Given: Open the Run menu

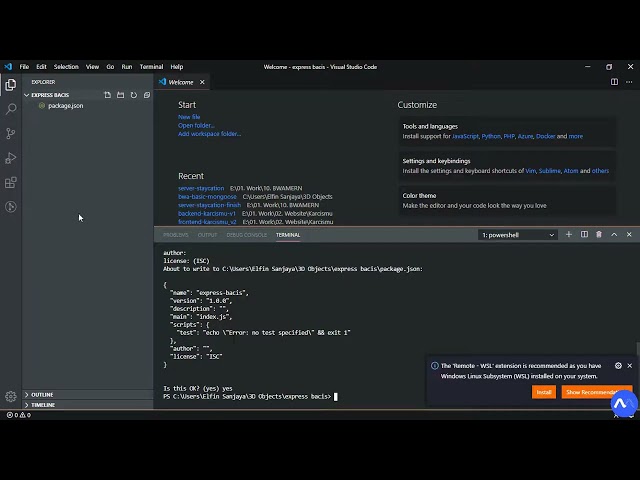Looking at the screenshot, I should click(127, 67).
